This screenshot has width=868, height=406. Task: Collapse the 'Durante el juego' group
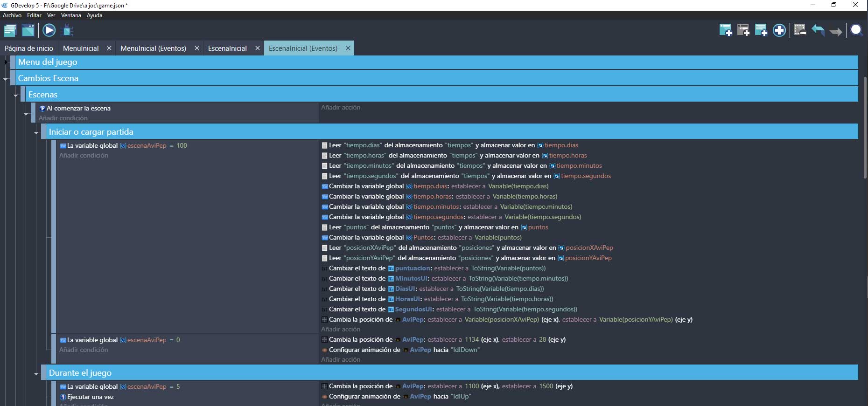pyautogui.click(x=36, y=373)
